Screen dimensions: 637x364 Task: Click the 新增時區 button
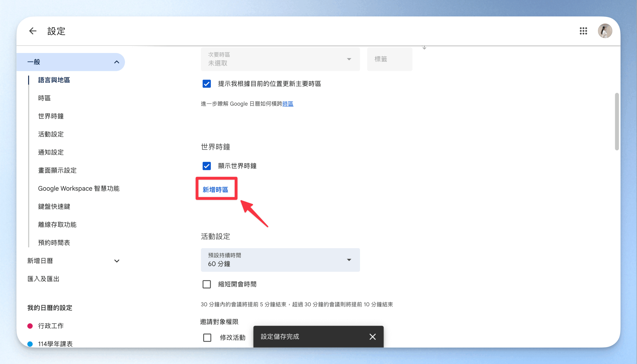215,190
